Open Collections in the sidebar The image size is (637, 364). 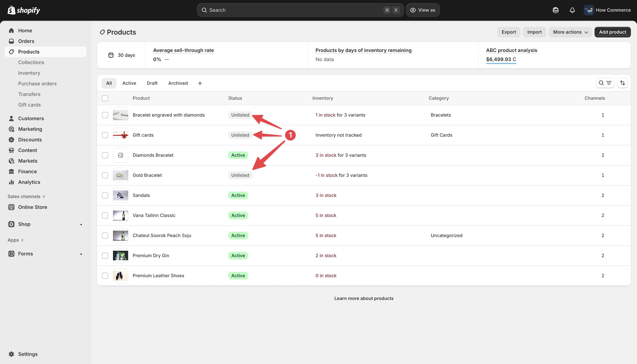pyautogui.click(x=31, y=63)
